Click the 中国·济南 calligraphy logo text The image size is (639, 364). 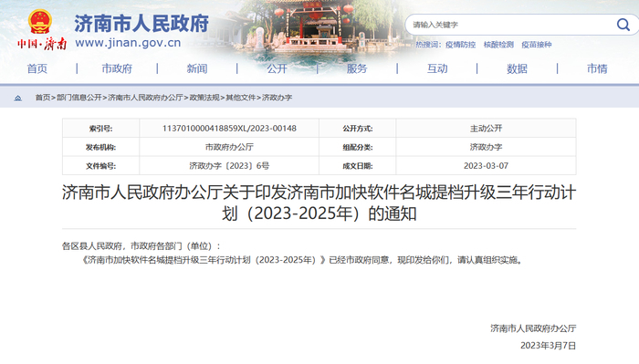[42, 43]
